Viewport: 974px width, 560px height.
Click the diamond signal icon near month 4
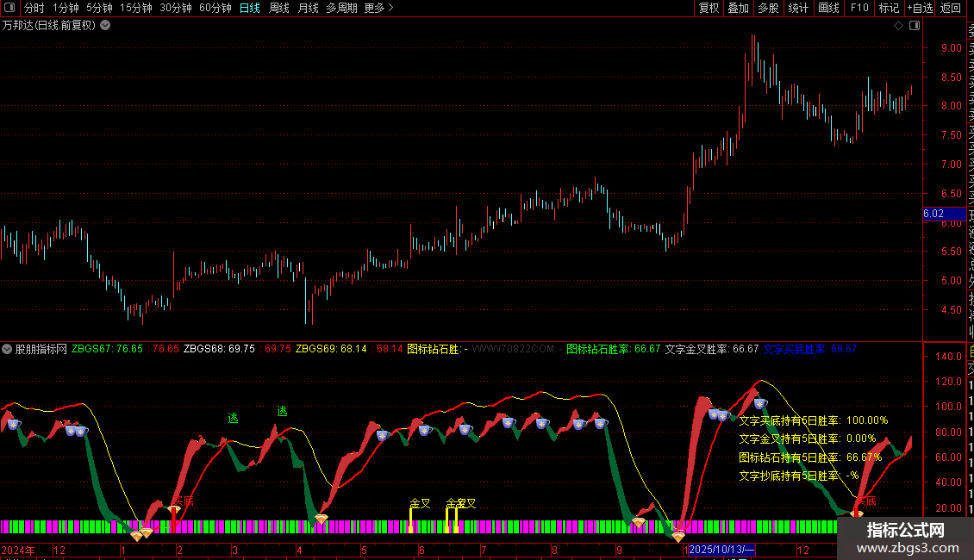pos(322,519)
